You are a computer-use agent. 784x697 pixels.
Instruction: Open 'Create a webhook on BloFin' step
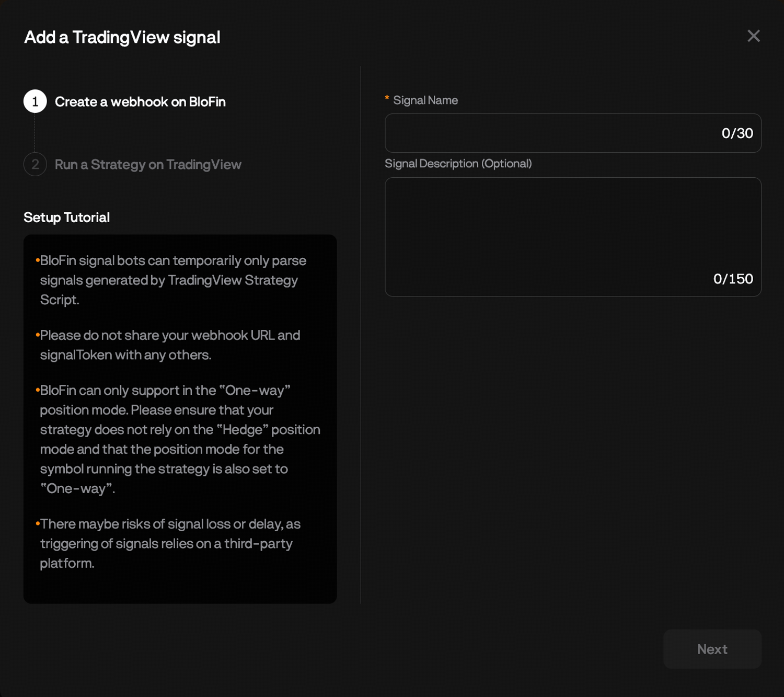click(140, 102)
